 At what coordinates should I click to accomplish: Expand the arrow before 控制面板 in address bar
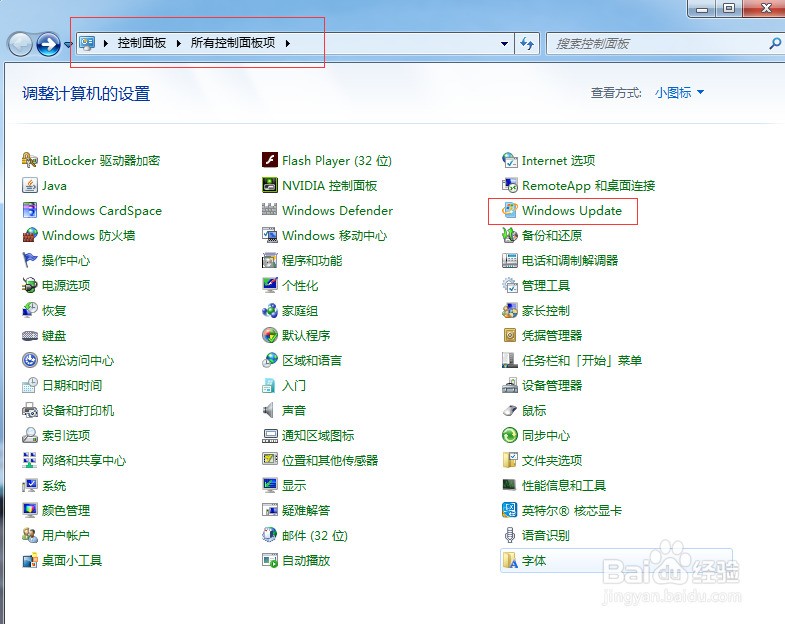[106, 44]
